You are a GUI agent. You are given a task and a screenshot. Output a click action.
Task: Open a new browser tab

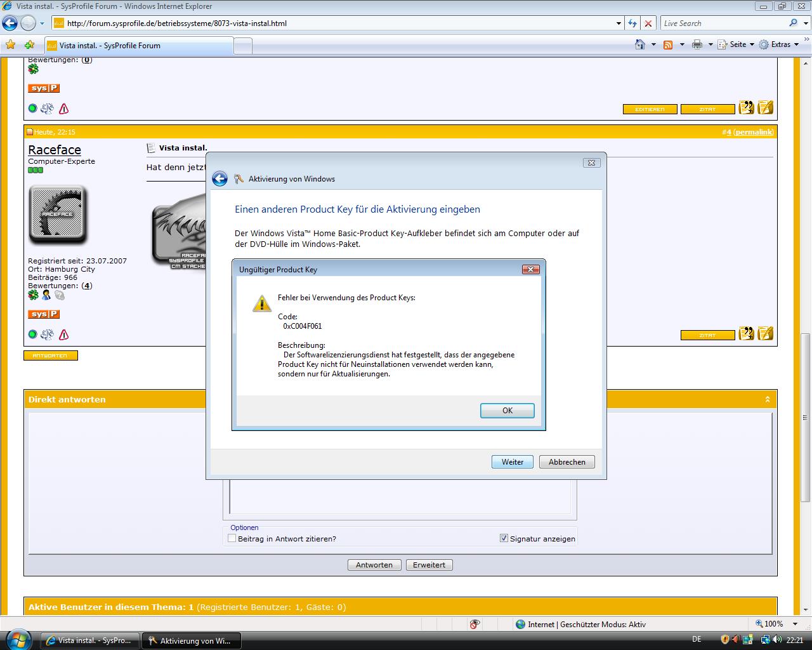pos(243,46)
